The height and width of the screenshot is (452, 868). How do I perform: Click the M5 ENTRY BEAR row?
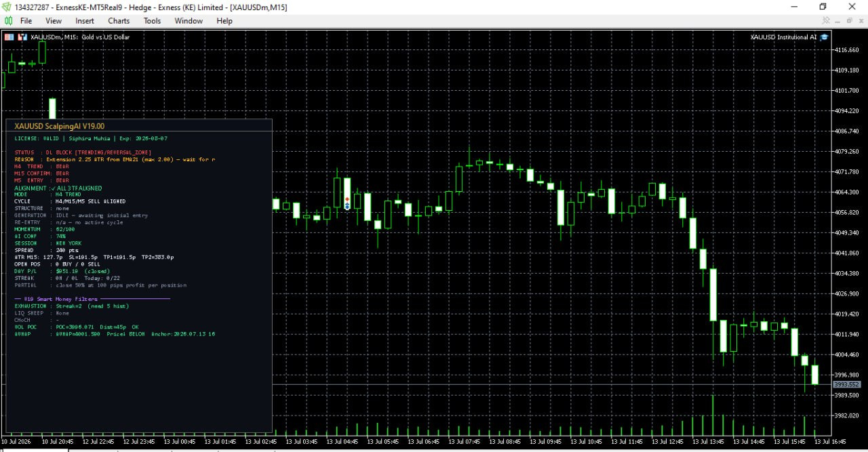(41, 180)
